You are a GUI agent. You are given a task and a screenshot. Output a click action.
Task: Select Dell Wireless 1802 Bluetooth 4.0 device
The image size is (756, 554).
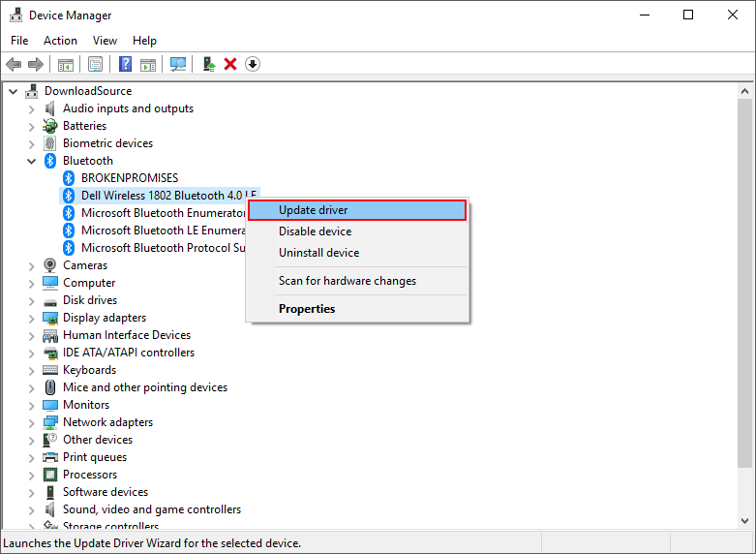click(160, 196)
